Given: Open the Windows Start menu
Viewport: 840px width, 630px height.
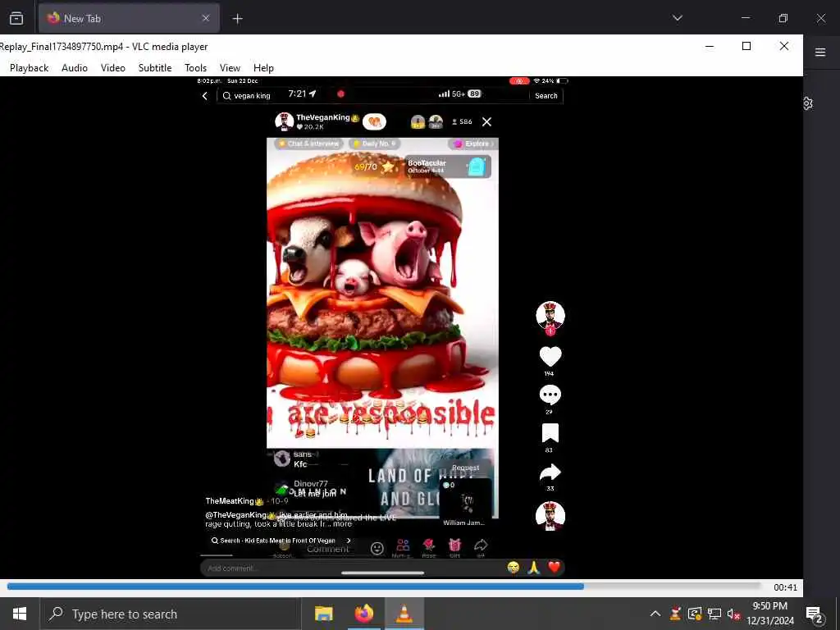Looking at the screenshot, I should tap(20, 614).
